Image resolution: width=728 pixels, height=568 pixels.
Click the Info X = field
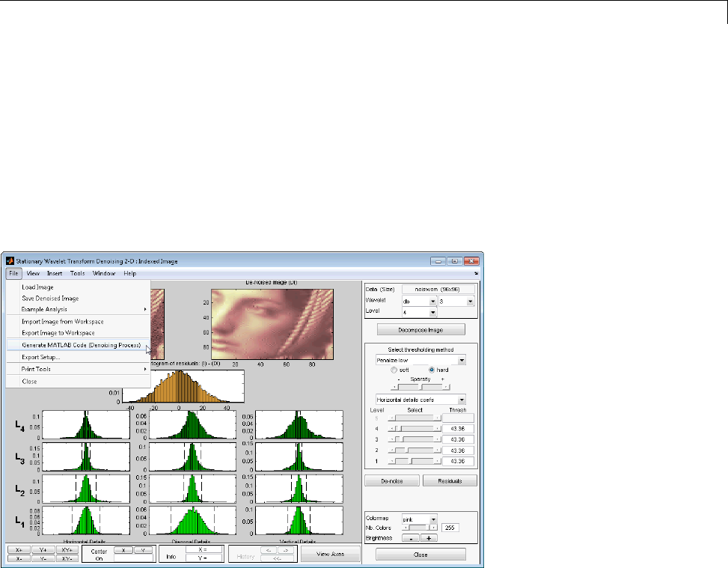tap(204, 550)
